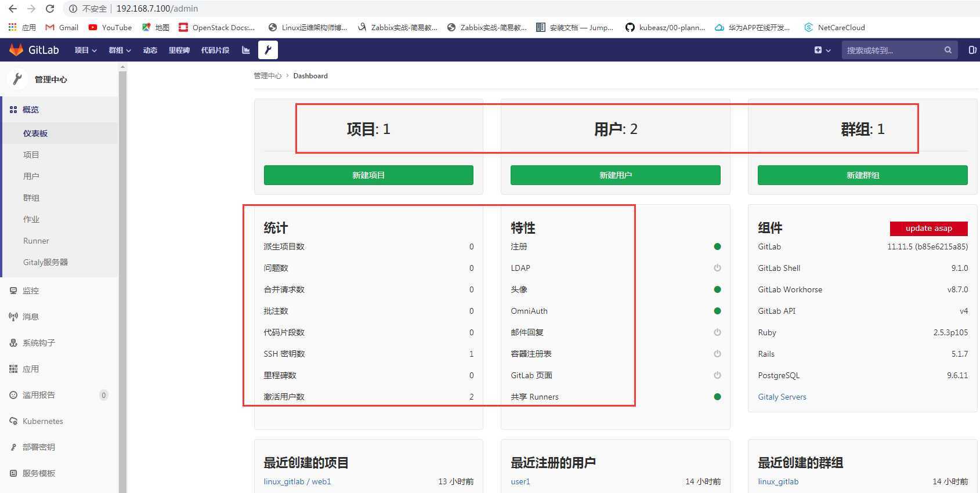Image resolution: width=980 pixels, height=493 pixels.
Task: Open the linux_gitlab recent group link
Action: [778, 481]
